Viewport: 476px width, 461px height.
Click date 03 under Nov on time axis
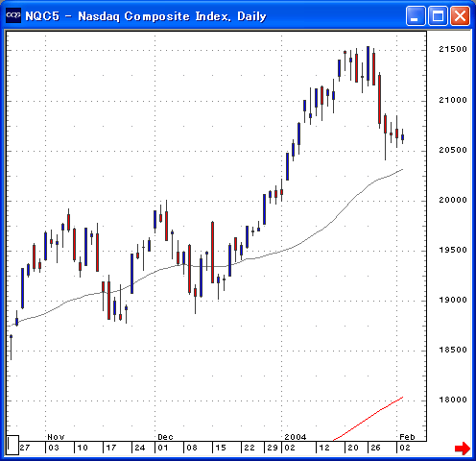coord(54,448)
